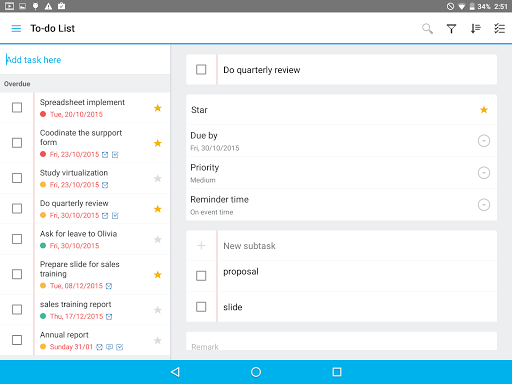Open the checklist multi-select icon
This screenshot has width=512, height=384.
(x=499, y=29)
